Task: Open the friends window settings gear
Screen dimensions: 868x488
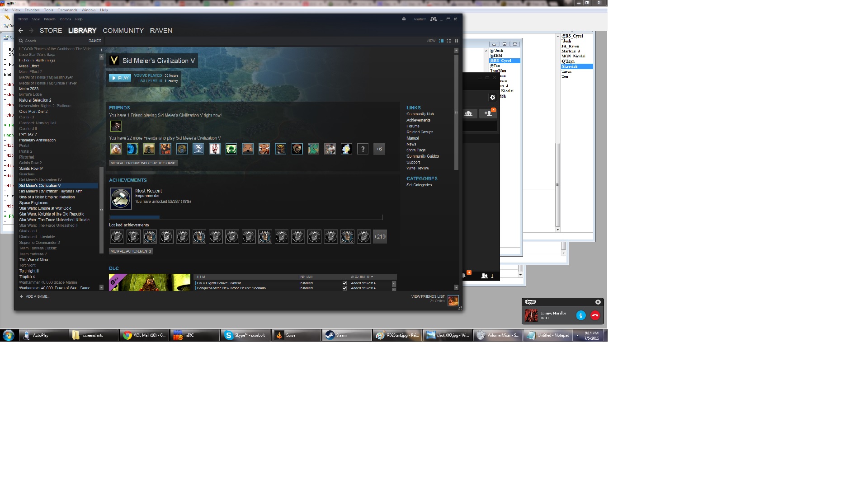Action: click(x=492, y=97)
